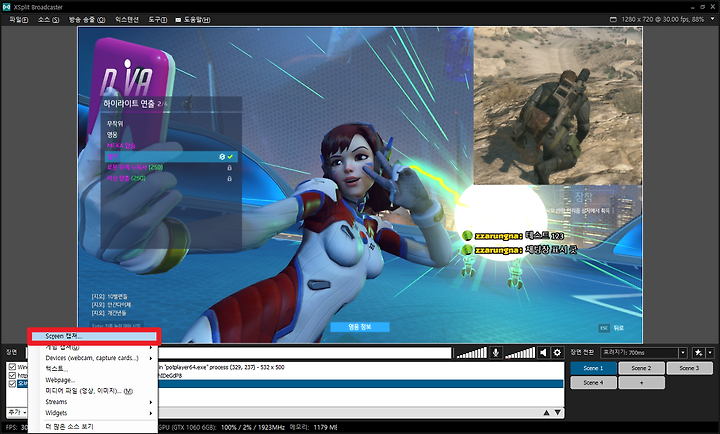This screenshot has height=434, width=720.
Task: Mute the speaker audio icon
Action: (x=544, y=353)
